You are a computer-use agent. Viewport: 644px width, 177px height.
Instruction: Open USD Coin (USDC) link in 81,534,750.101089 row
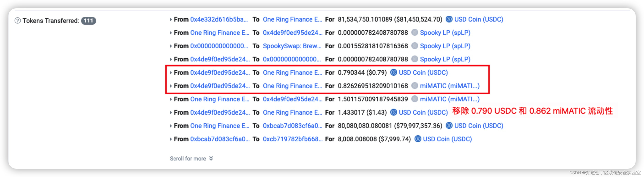478,19
